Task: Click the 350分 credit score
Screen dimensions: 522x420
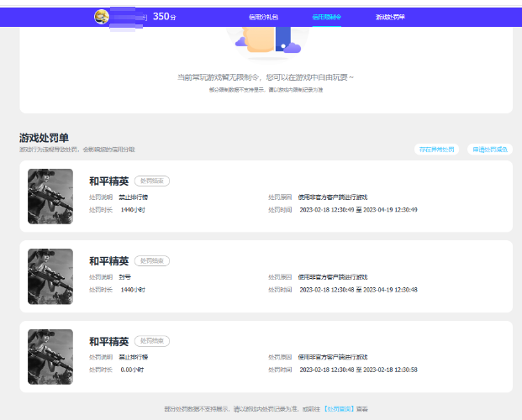Action: (165, 16)
